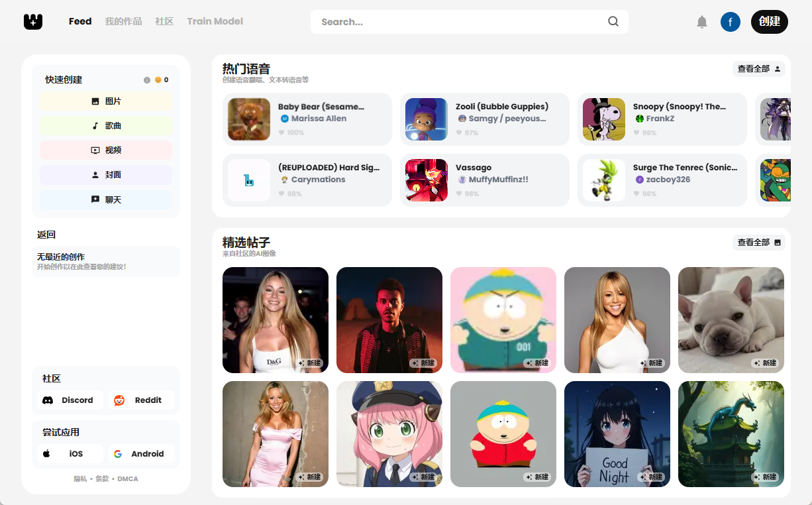Click the 创建 button
This screenshot has width=812, height=505.
770,22
